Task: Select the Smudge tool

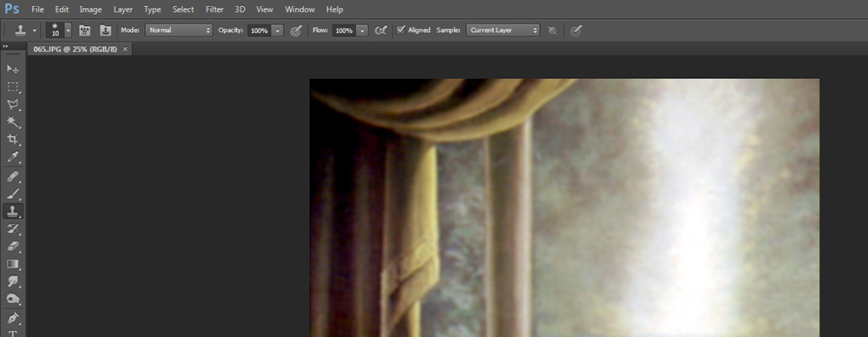Action: 13,281
